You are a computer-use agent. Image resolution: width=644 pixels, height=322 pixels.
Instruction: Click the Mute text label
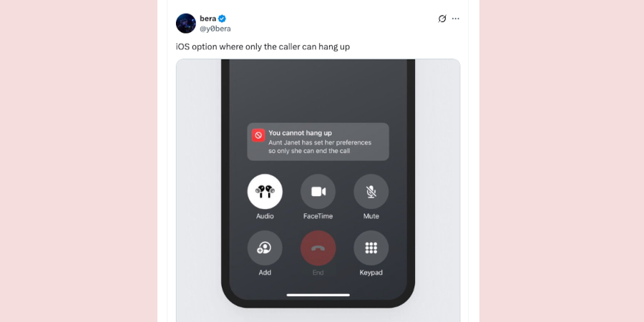(x=371, y=216)
